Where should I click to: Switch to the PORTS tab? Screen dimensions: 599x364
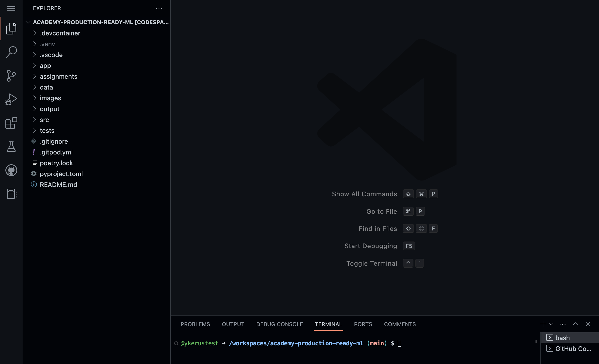click(363, 324)
